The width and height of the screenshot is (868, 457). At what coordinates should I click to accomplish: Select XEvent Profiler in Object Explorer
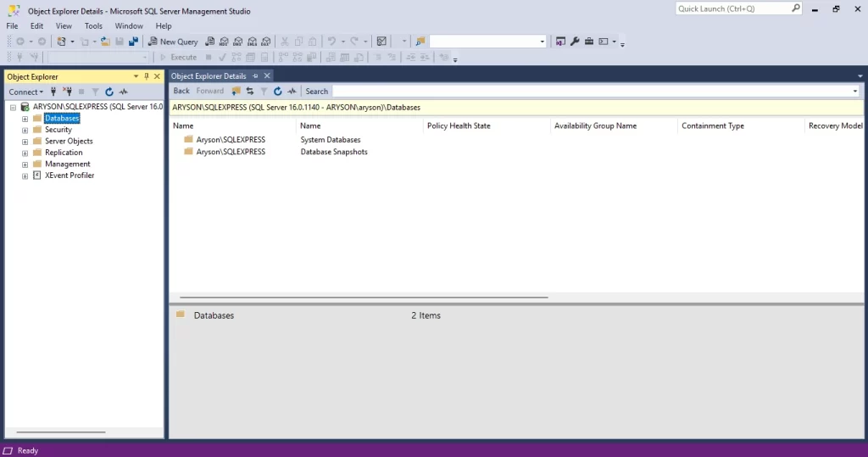(x=70, y=175)
